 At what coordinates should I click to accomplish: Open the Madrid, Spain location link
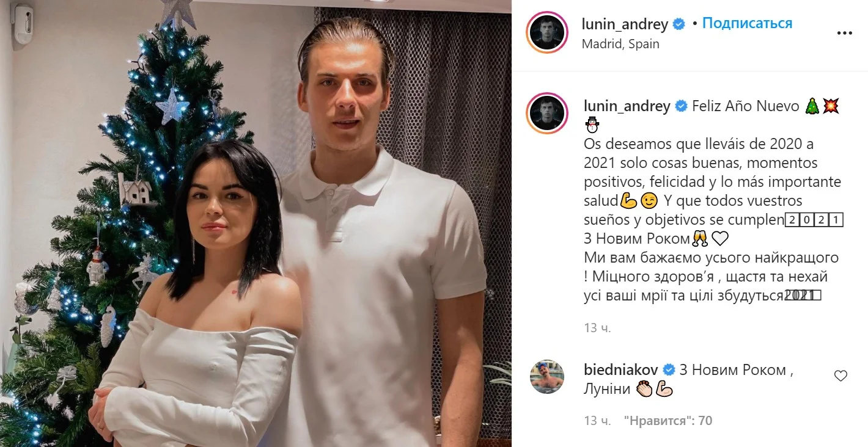point(620,44)
